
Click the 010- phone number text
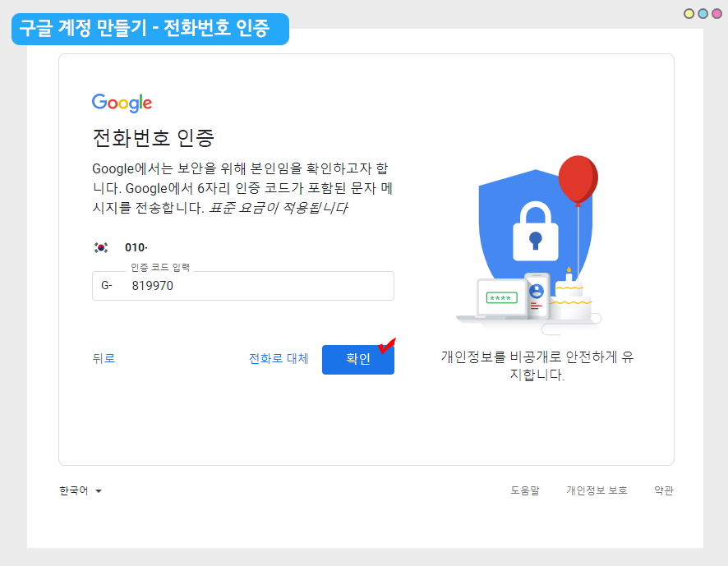(x=136, y=247)
